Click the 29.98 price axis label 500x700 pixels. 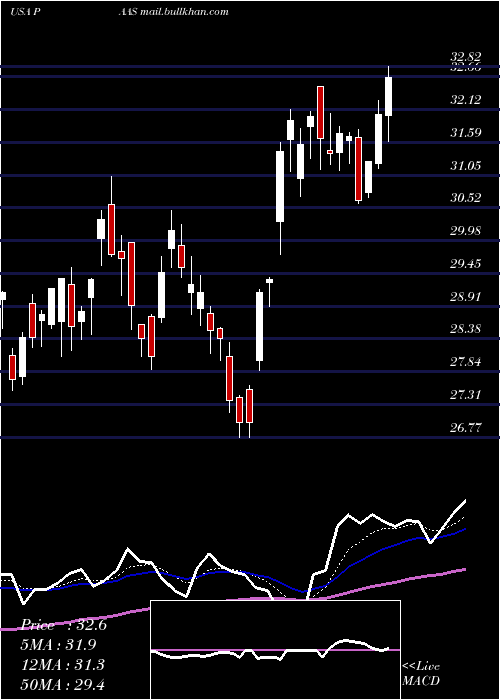pyautogui.click(x=466, y=231)
